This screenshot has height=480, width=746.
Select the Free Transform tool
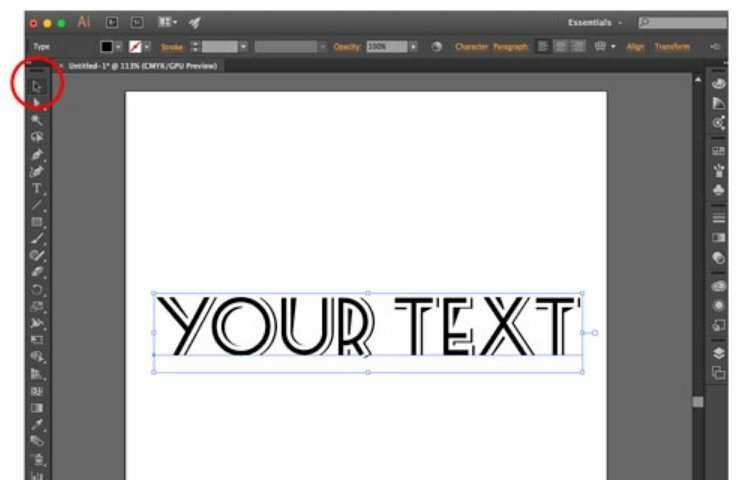point(37,340)
